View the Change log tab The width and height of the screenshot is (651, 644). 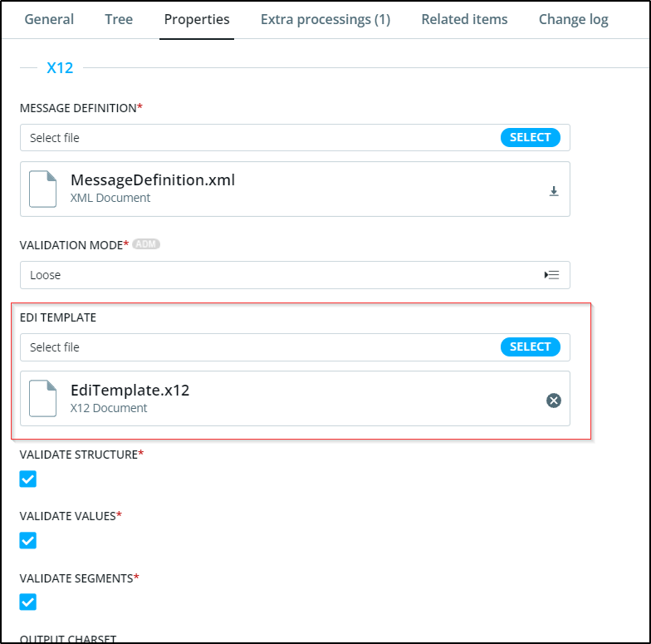(x=573, y=19)
